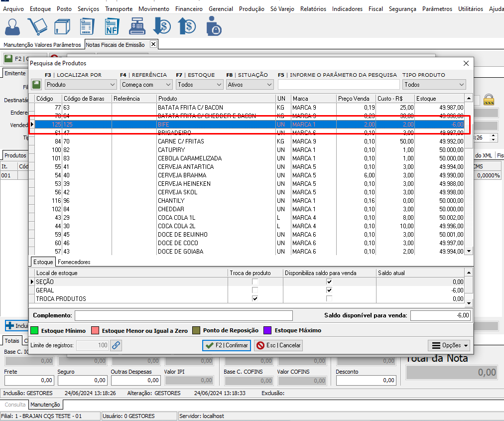Click the user with padlock toolbar icon
This screenshot has height=421, width=504.
point(213,26)
